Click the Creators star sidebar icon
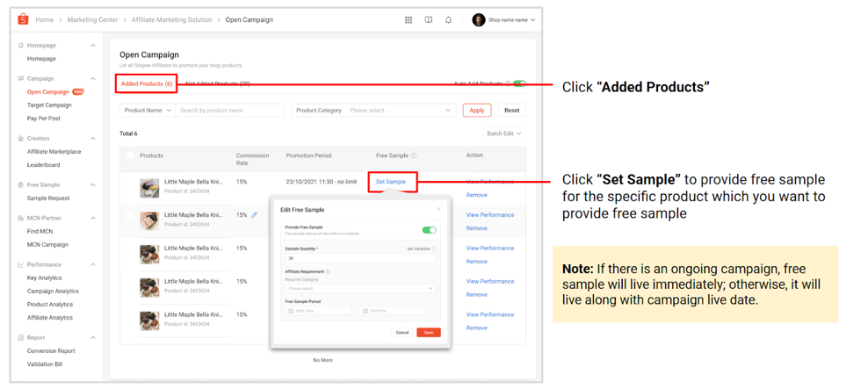868x389 pixels. coord(21,139)
